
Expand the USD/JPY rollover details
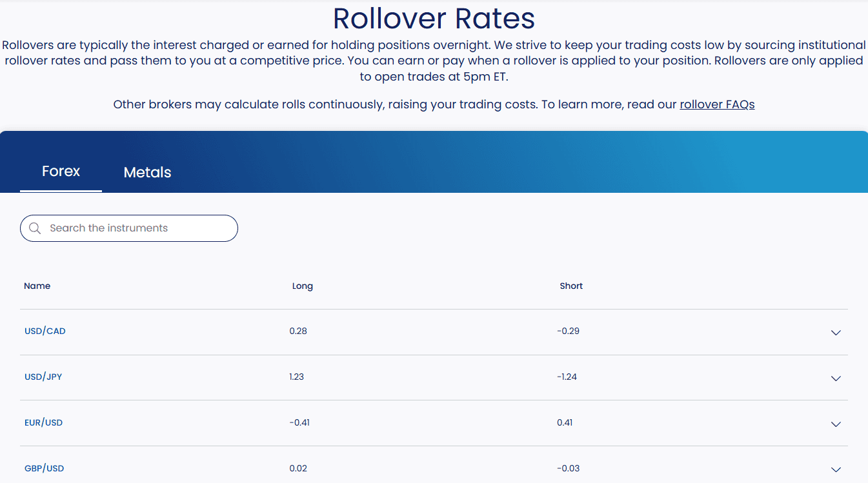tap(836, 379)
